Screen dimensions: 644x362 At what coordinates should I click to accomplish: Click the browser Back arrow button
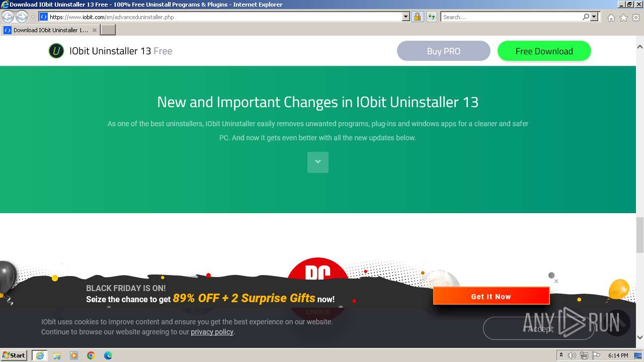(8, 17)
